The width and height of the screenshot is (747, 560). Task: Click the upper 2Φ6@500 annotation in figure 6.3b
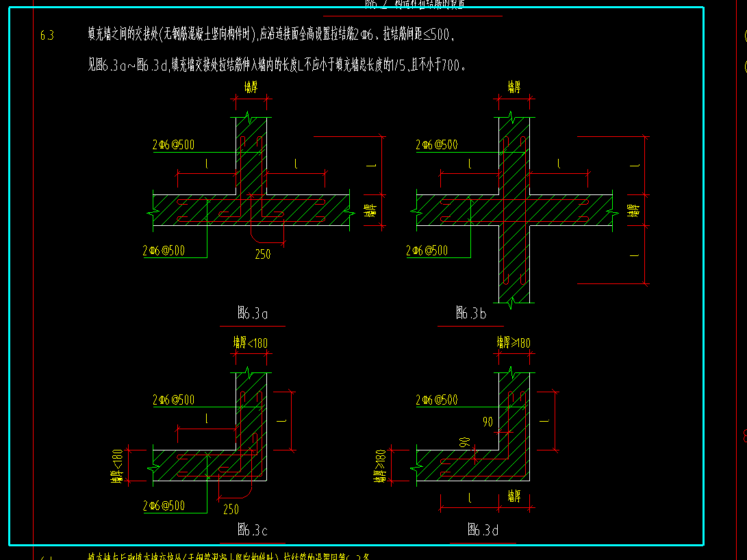point(436,144)
